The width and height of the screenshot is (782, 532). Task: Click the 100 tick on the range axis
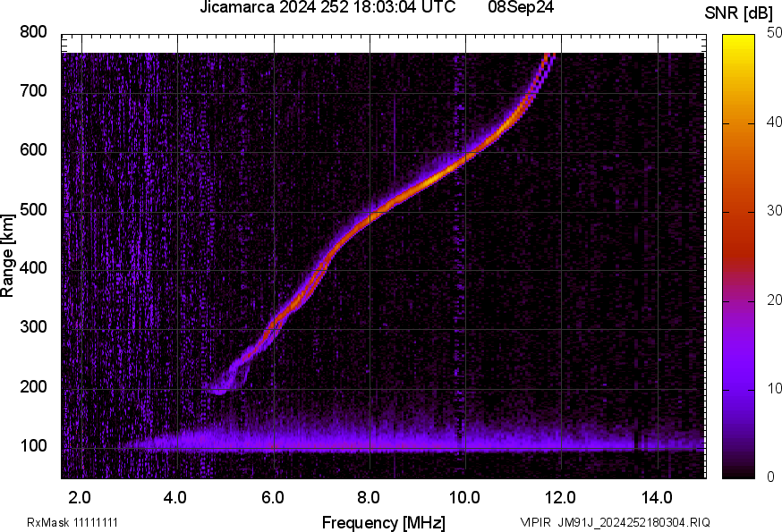coord(34,446)
